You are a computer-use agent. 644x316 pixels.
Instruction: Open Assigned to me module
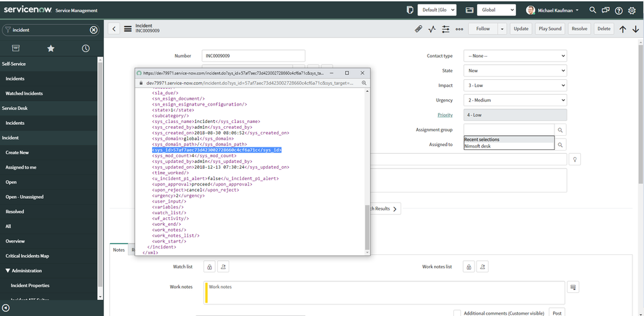21,167
